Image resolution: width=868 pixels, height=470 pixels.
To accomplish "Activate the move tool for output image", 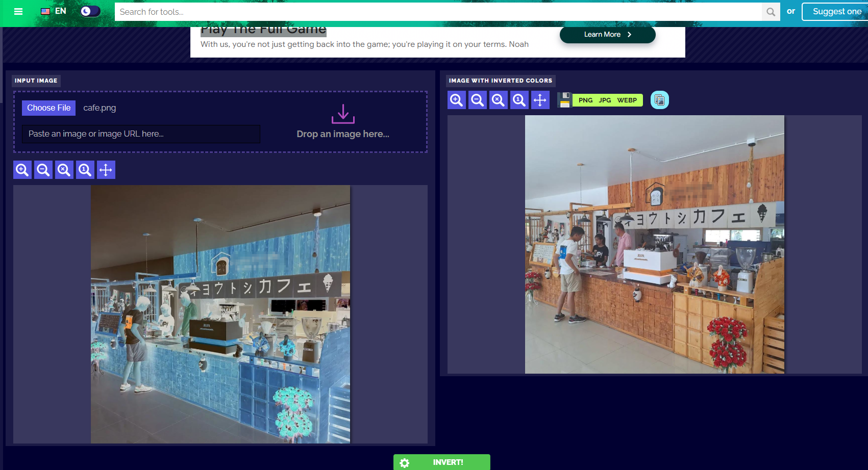I will pyautogui.click(x=540, y=100).
